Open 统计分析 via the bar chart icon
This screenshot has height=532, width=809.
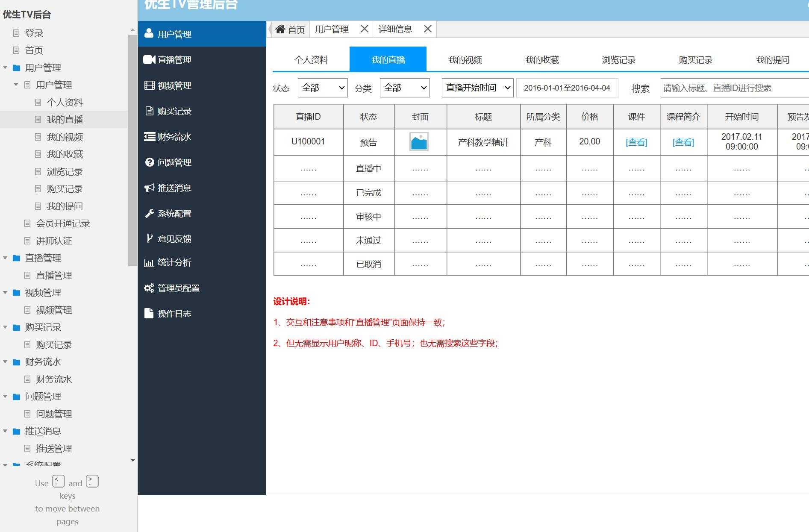tap(149, 262)
